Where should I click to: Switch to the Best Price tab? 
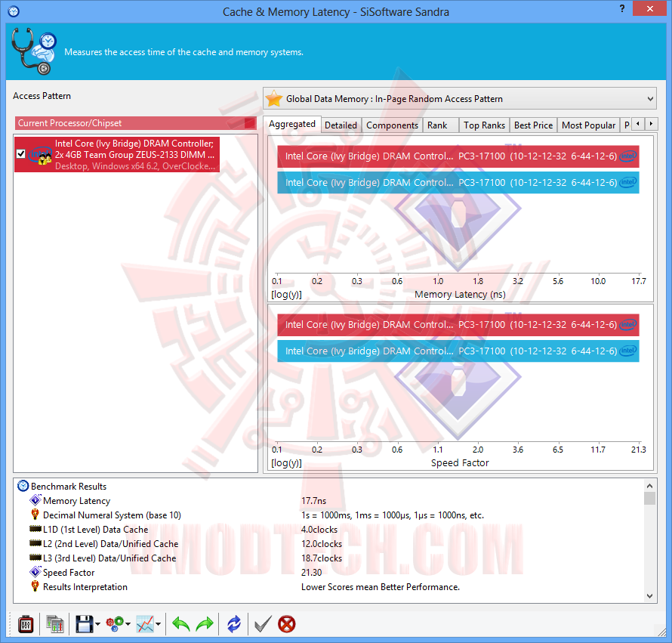pyautogui.click(x=534, y=125)
